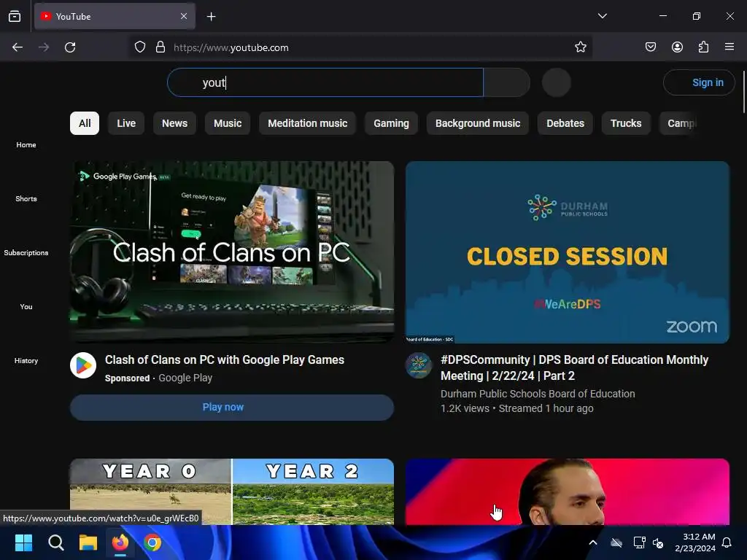Click the OneDrive cloud tray icon
The width and height of the screenshot is (747, 560).
(x=616, y=542)
